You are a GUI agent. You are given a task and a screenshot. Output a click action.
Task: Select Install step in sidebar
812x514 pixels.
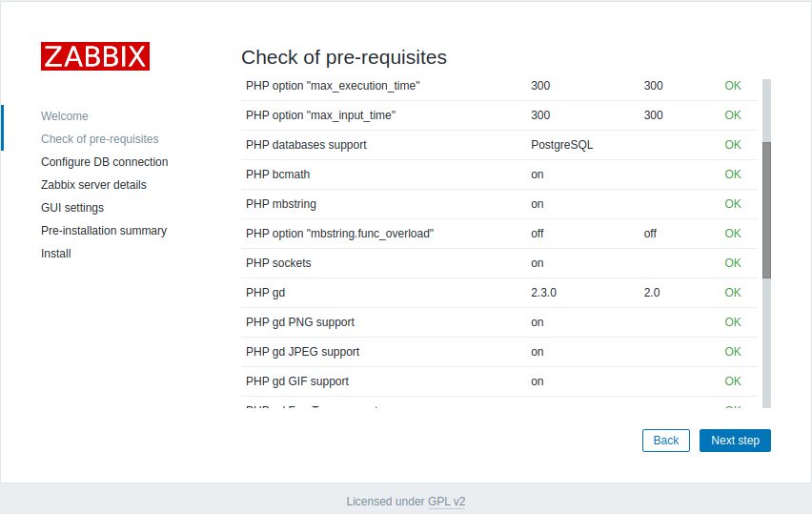click(x=56, y=254)
